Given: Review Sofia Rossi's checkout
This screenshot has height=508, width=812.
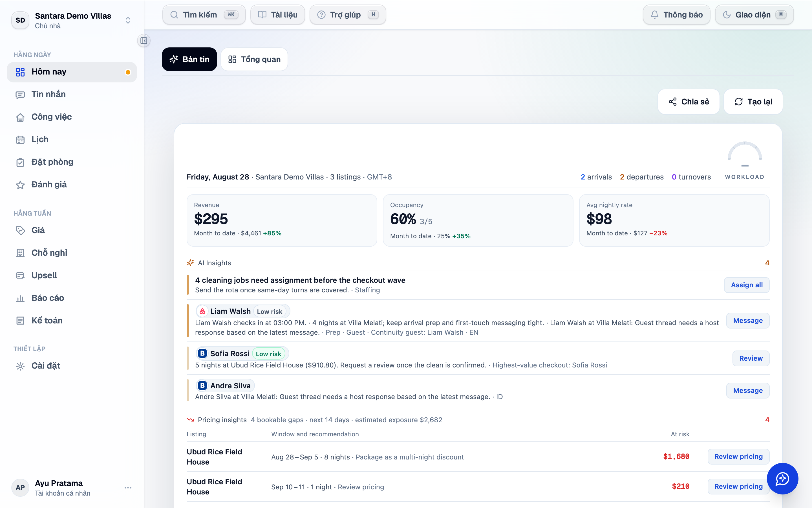Looking at the screenshot, I should pos(751,358).
